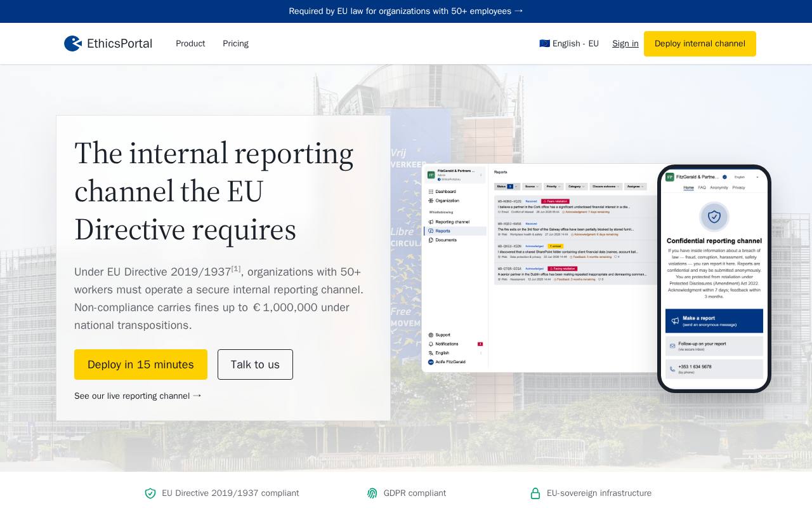
Task: Click the top banner about EU law requirement
Action: pos(406,11)
